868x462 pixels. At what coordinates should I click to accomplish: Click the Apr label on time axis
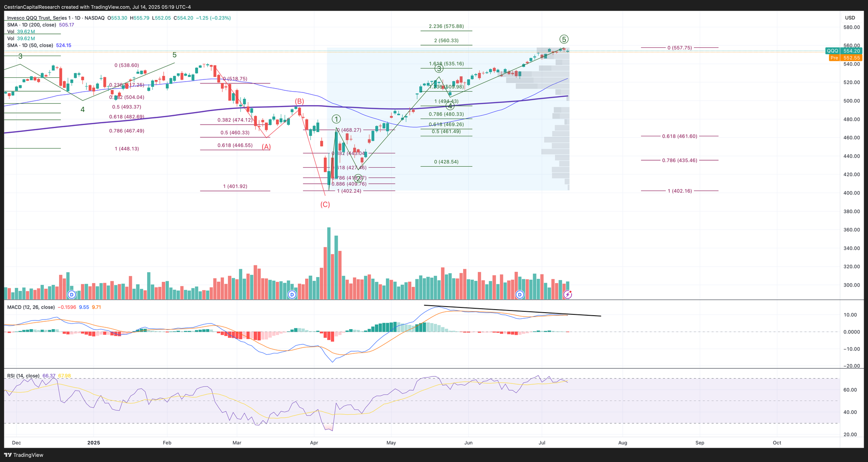(314, 443)
